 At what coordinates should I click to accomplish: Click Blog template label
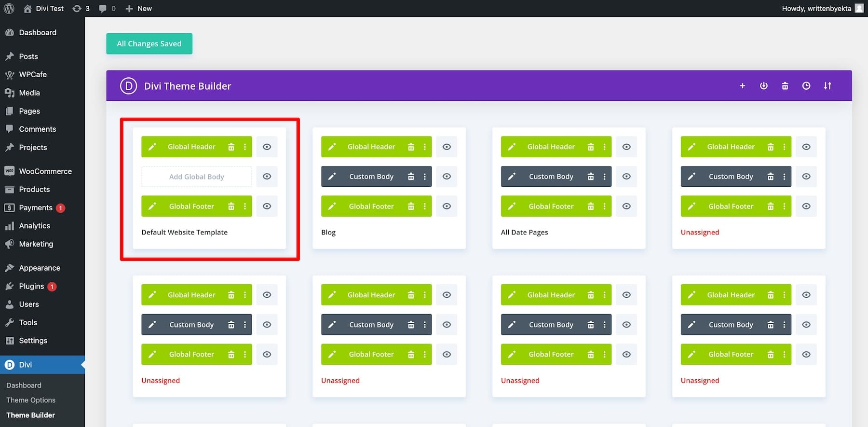click(x=328, y=232)
